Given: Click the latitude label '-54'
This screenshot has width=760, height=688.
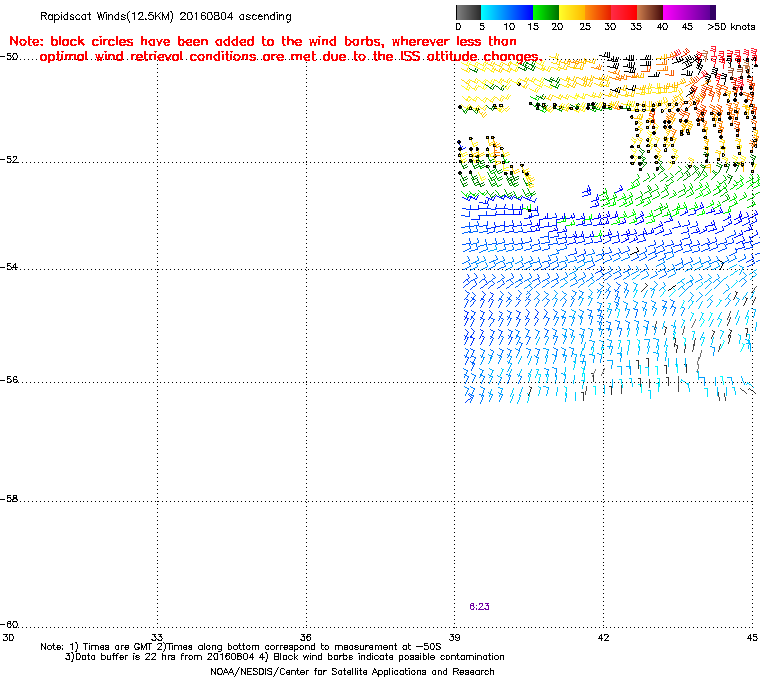Looking at the screenshot, I should pyautogui.click(x=9, y=267).
